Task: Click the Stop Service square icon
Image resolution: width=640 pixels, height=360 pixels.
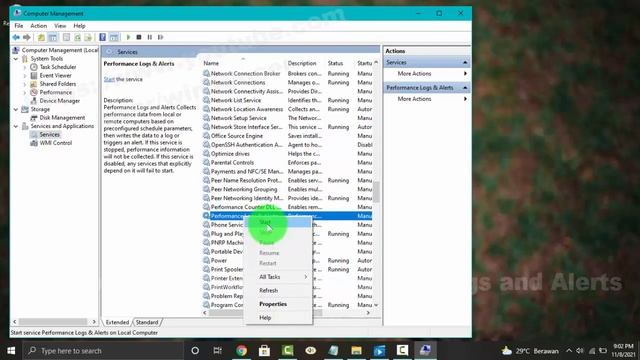Action: click(x=139, y=37)
